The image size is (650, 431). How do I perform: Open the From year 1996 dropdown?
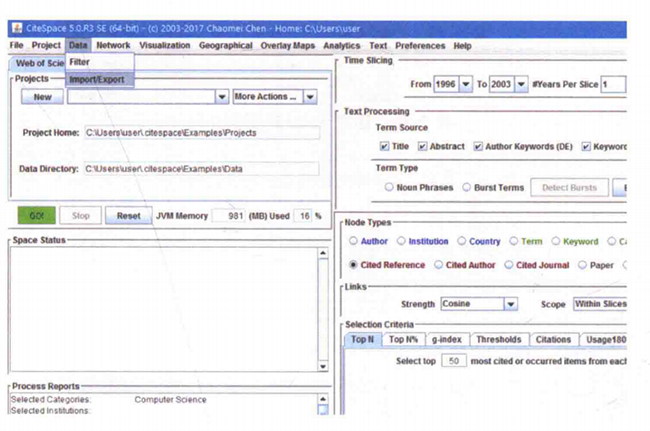click(465, 85)
